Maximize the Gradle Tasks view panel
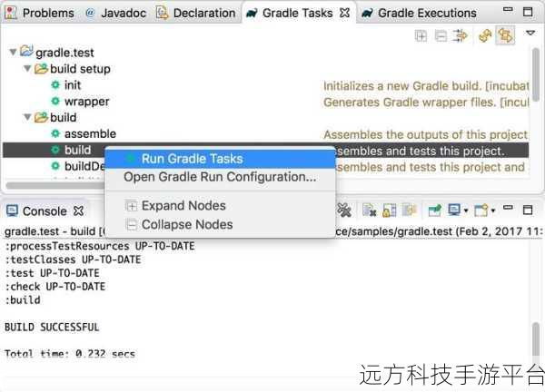The width and height of the screenshot is (545, 392). (x=528, y=12)
